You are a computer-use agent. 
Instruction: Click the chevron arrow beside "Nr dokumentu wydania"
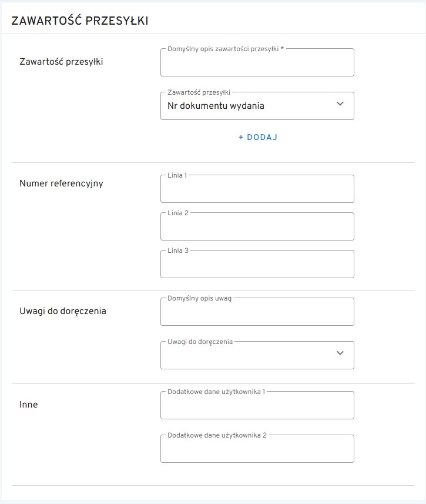(340, 104)
